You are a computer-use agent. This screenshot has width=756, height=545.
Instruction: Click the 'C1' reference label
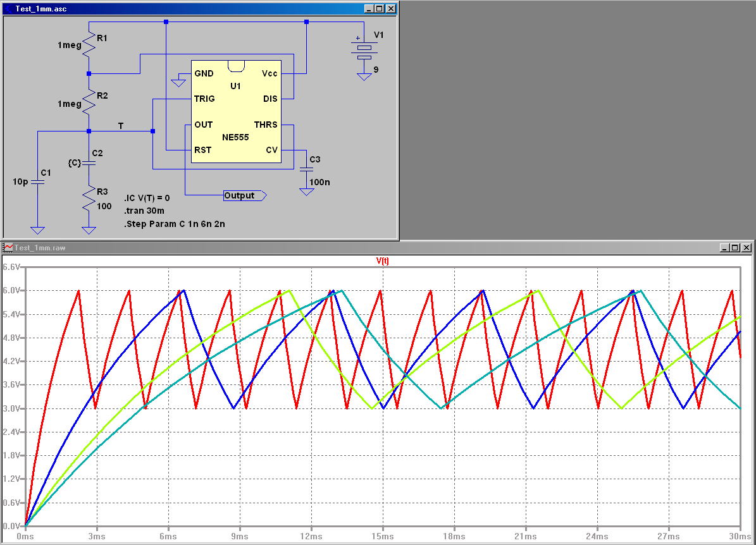point(46,173)
